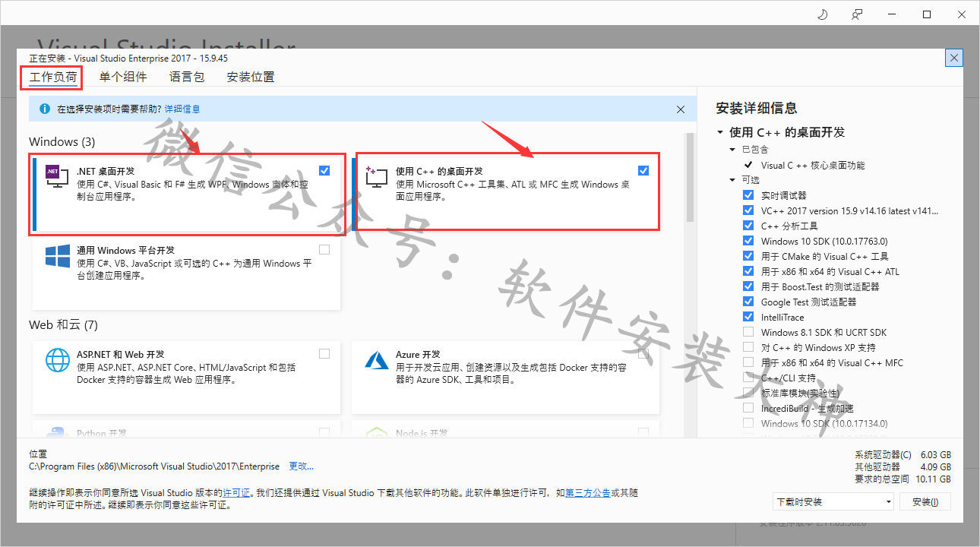Screen dimensions: 980x547
Task: Click the 系统驱动器(C) 6.03 GB entry
Action: 903,454
